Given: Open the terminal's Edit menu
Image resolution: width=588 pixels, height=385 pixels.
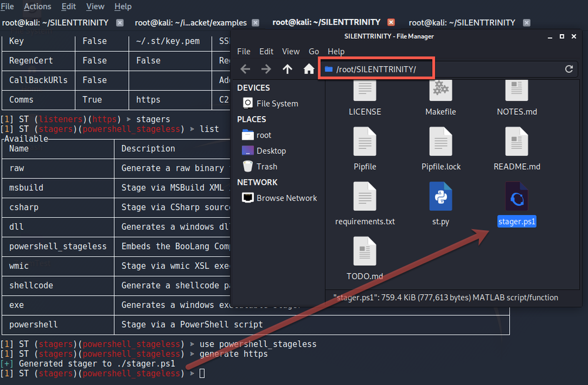Looking at the screenshot, I should pyautogui.click(x=69, y=6).
